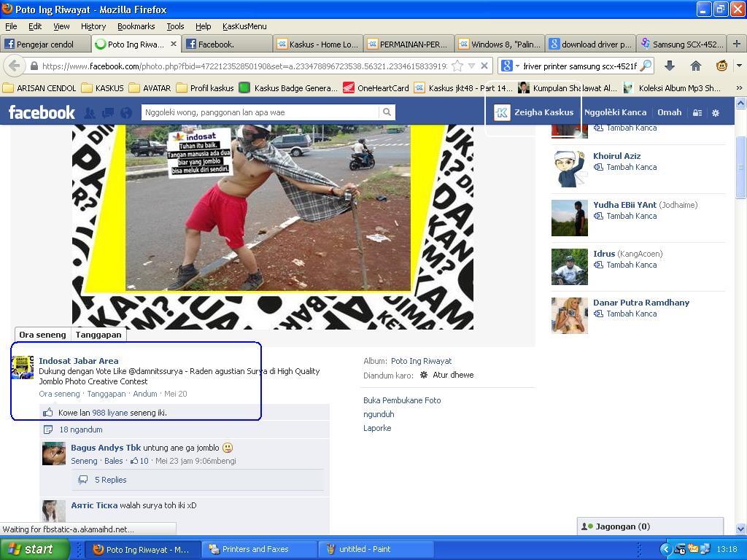Show more bookmarks with chevron
The height and width of the screenshot is (560, 747).
pos(739,88)
